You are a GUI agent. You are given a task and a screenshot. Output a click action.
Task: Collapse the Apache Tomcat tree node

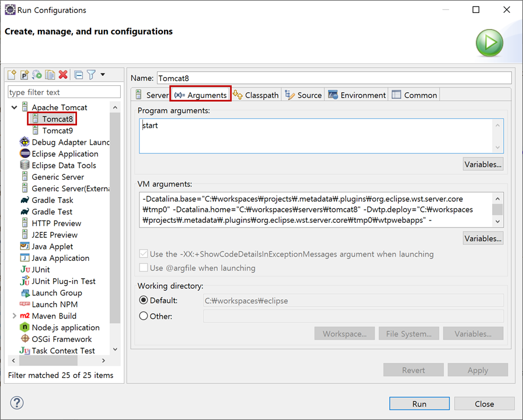pos(15,107)
